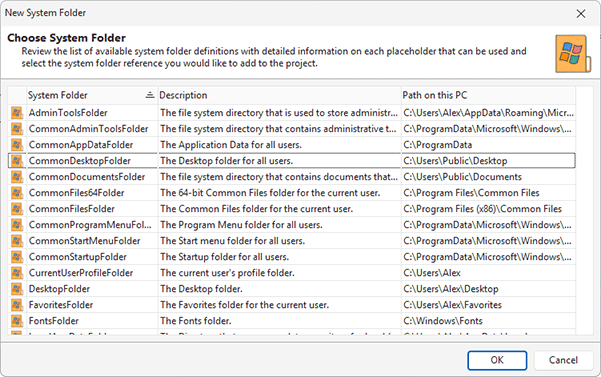
Task: Close the New System Folder dialog
Action: [x=581, y=14]
